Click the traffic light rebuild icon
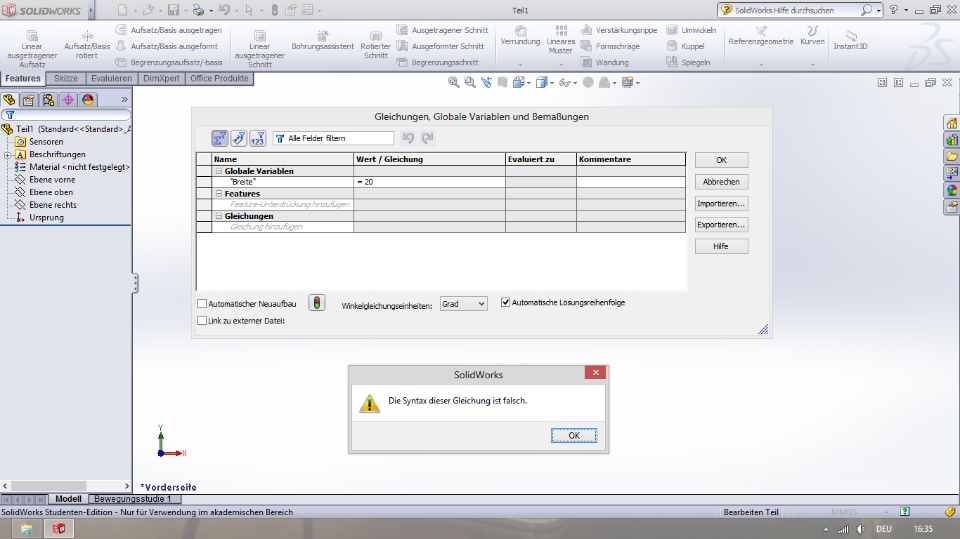This screenshot has height=539, width=960. (x=317, y=303)
